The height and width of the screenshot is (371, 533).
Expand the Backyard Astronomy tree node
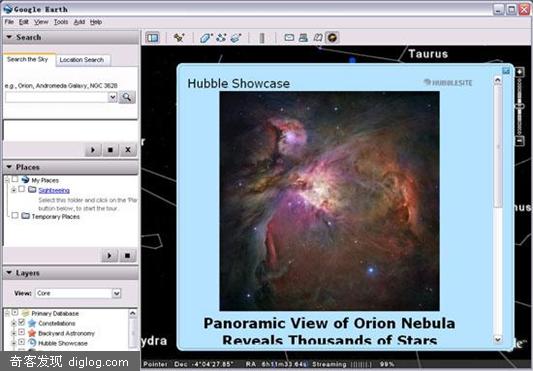(14, 333)
